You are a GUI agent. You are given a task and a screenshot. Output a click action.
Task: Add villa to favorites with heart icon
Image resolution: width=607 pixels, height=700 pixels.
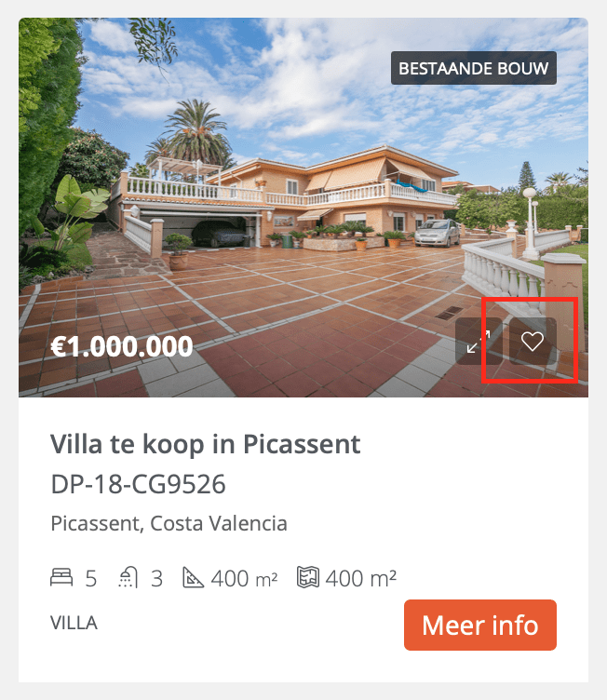533,341
